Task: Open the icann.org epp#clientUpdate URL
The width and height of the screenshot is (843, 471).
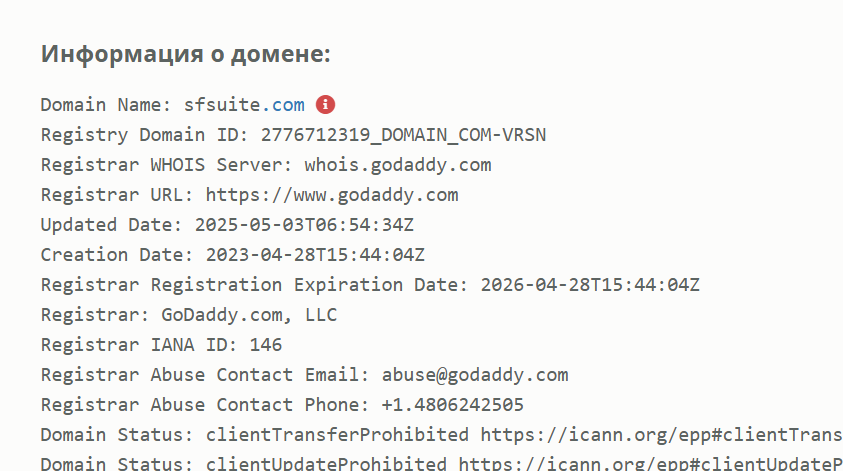Action: pyautogui.click(x=650, y=464)
